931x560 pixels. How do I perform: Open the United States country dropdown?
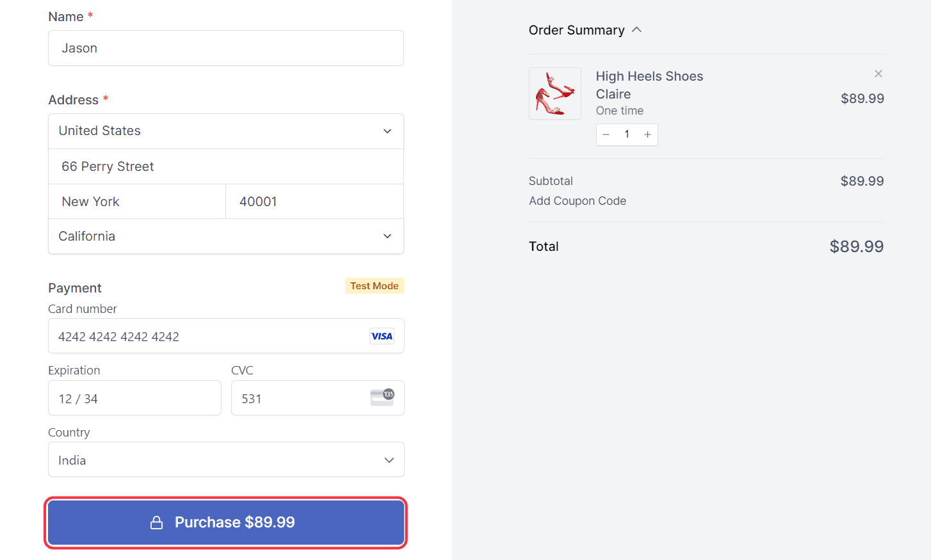pyautogui.click(x=225, y=131)
